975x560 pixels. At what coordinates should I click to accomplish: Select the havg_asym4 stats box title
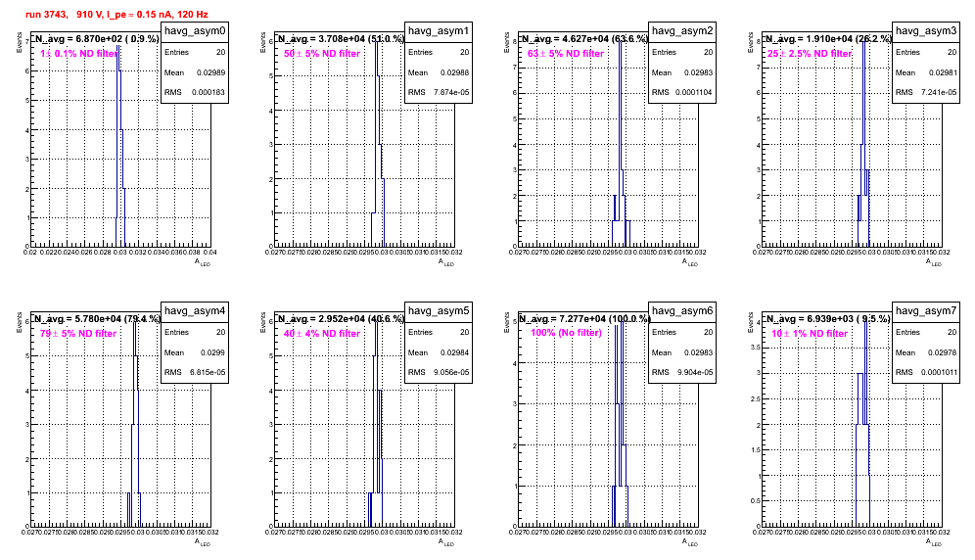click(x=195, y=311)
